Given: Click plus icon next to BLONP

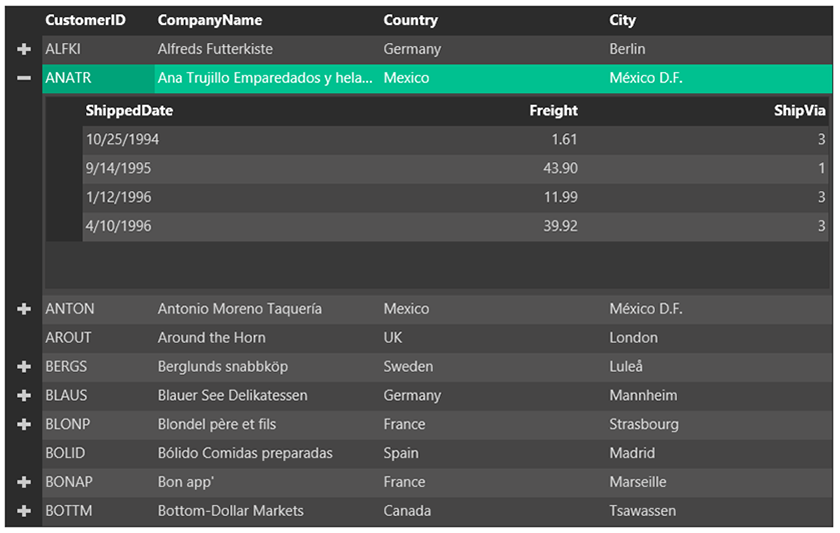Looking at the screenshot, I should coord(24,425).
